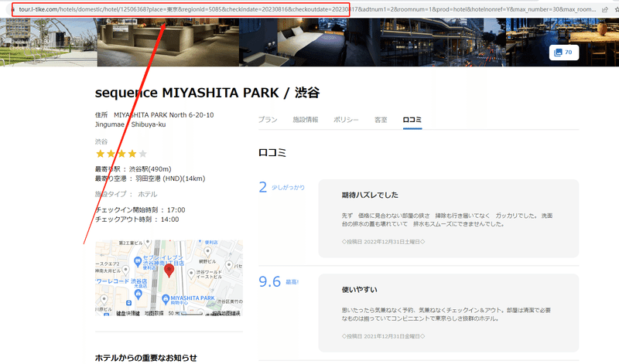Click the 9.6 最高! review score
The width and height of the screenshot is (619, 364).
coord(279,281)
